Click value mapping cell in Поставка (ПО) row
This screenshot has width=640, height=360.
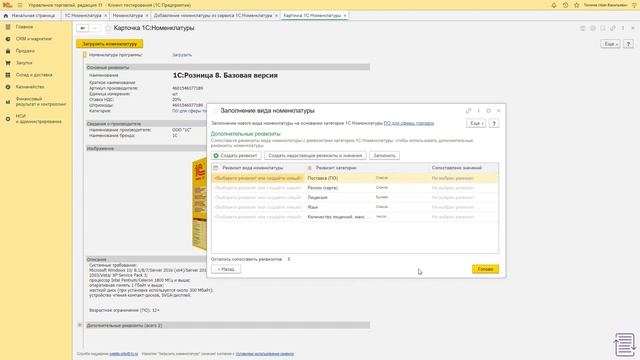[x=464, y=178]
